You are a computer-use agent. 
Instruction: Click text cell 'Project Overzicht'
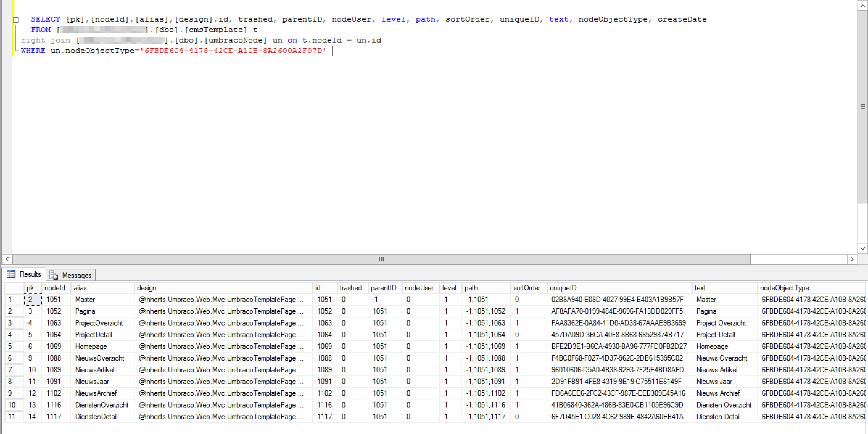(725, 323)
